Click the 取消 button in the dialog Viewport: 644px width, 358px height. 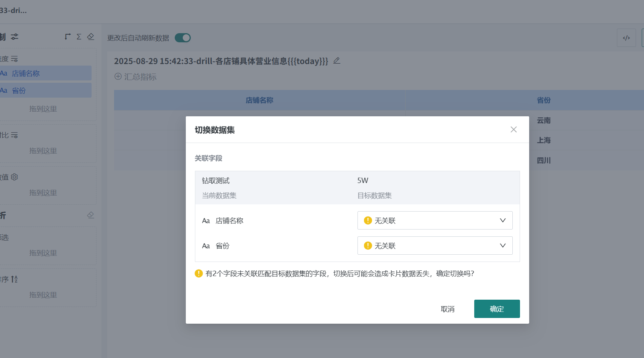448,309
